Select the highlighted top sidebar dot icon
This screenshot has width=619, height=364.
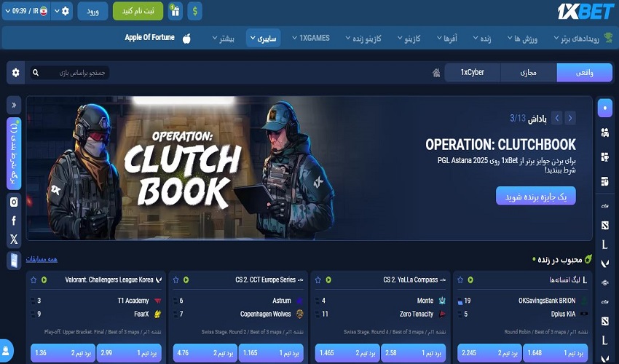(x=604, y=108)
